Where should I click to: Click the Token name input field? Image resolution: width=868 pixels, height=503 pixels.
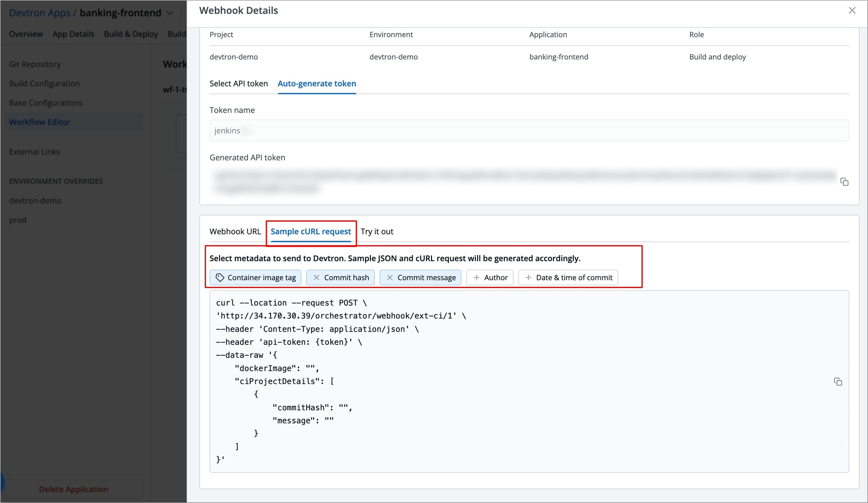(529, 131)
